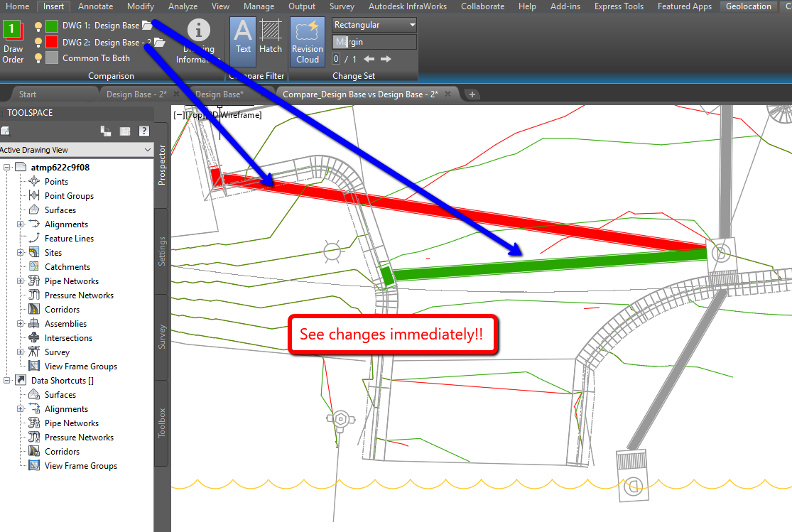
Task: Expand the Sites tree node
Action: click(x=21, y=252)
